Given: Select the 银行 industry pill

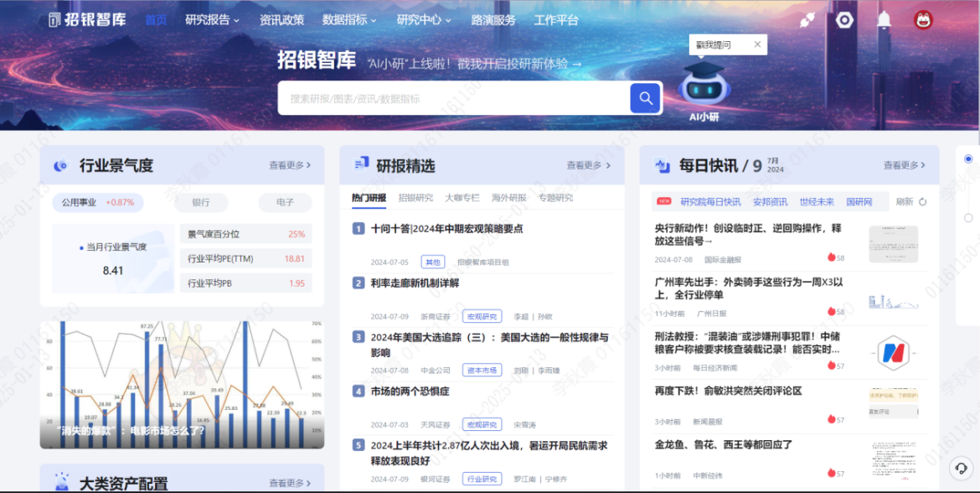Looking at the screenshot, I should pos(201,202).
